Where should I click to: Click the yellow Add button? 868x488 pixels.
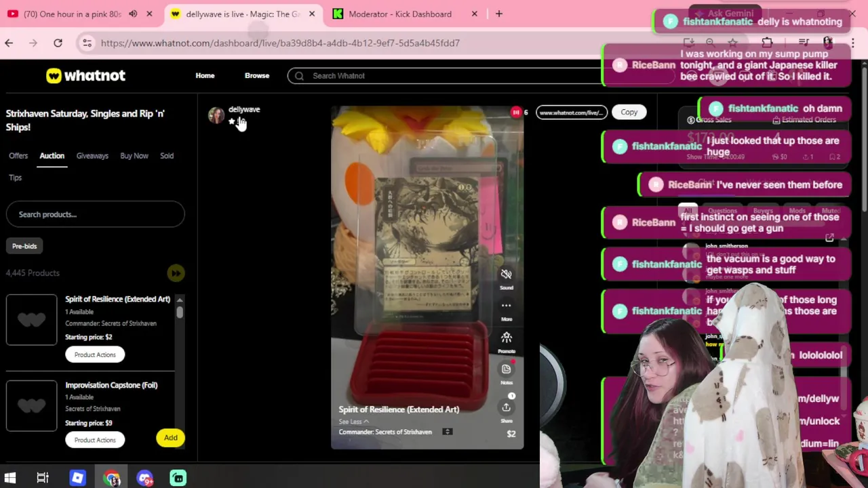pyautogui.click(x=171, y=438)
